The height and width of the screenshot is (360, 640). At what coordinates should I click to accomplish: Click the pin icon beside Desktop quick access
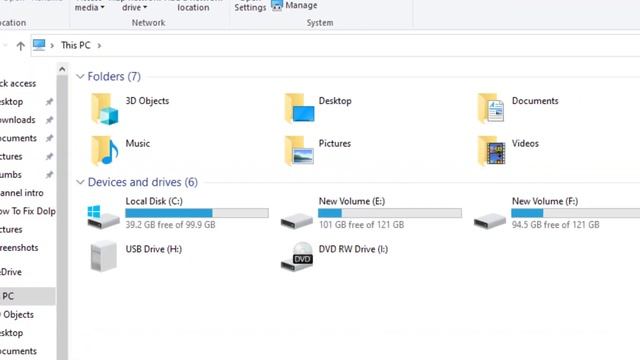tap(49, 102)
